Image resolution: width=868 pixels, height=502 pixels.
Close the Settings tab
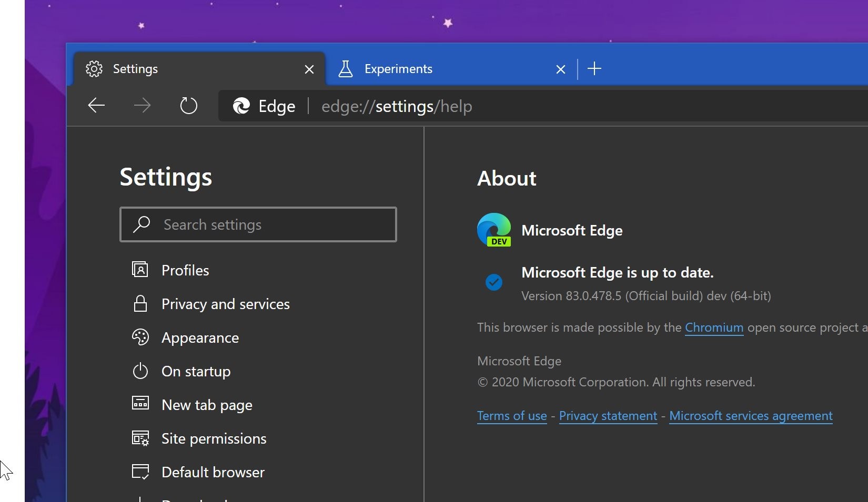pyautogui.click(x=309, y=69)
